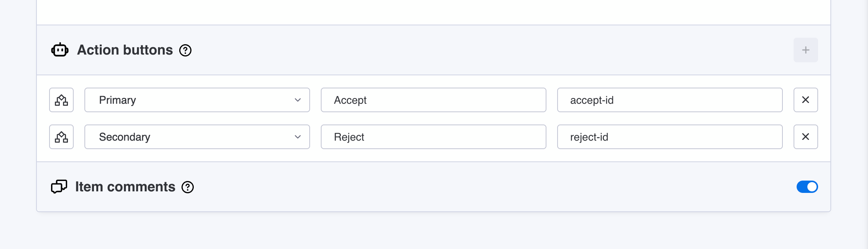Click the Item comments section heading
Screen dimensions: 868x249
click(125, 187)
